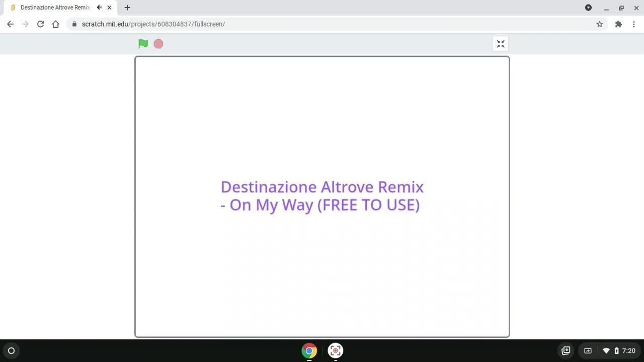
Task: Stop the project with the red stop sign
Action: pos(158,44)
